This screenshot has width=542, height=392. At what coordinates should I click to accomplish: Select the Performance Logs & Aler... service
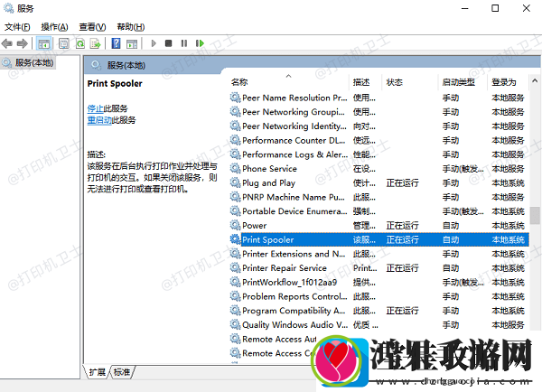[294, 154]
